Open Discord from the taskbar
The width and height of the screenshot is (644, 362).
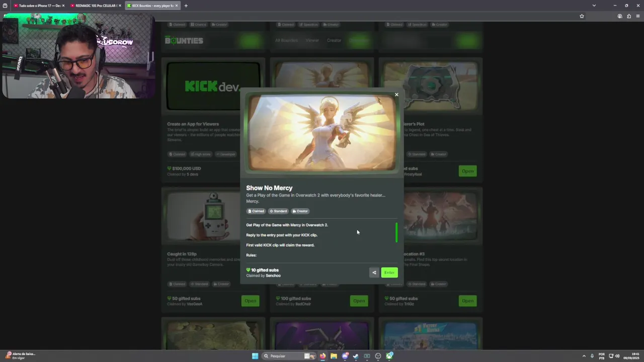click(x=345, y=356)
